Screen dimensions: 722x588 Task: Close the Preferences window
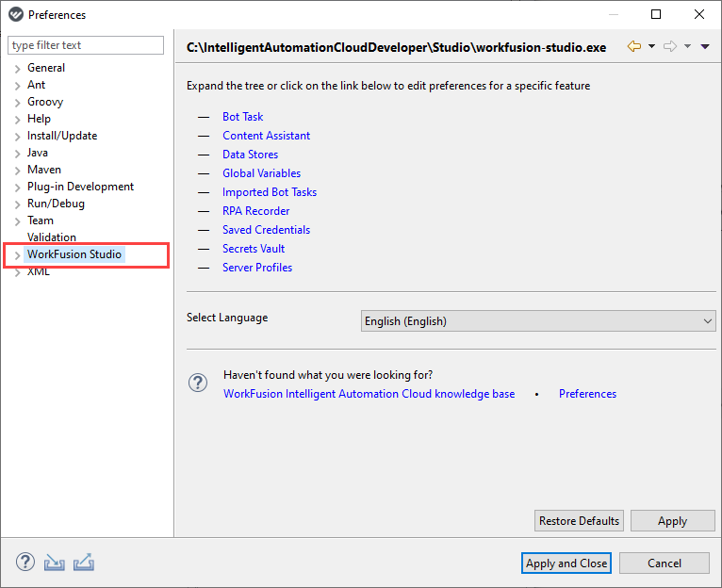coord(699,15)
